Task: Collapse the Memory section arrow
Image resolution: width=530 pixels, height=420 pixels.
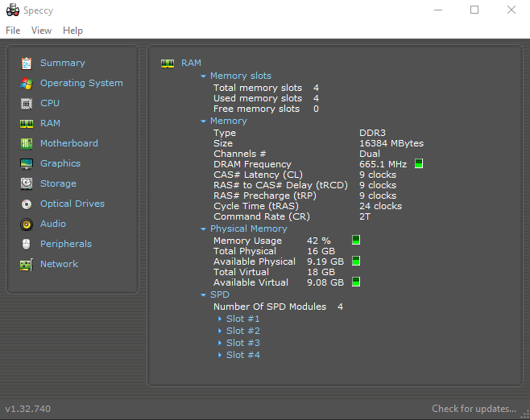Action: pyautogui.click(x=203, y=121)
